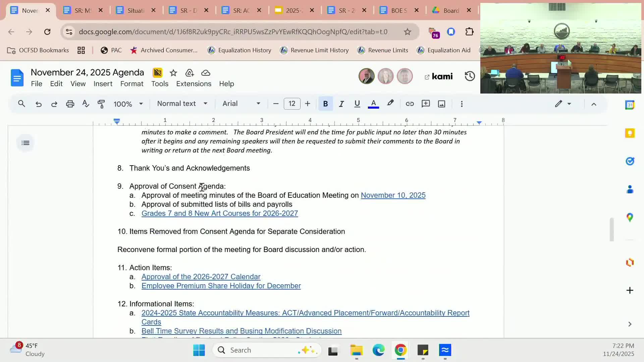Open the zoom 100% dropdown

pyautogui.click(x=128, y=104)
